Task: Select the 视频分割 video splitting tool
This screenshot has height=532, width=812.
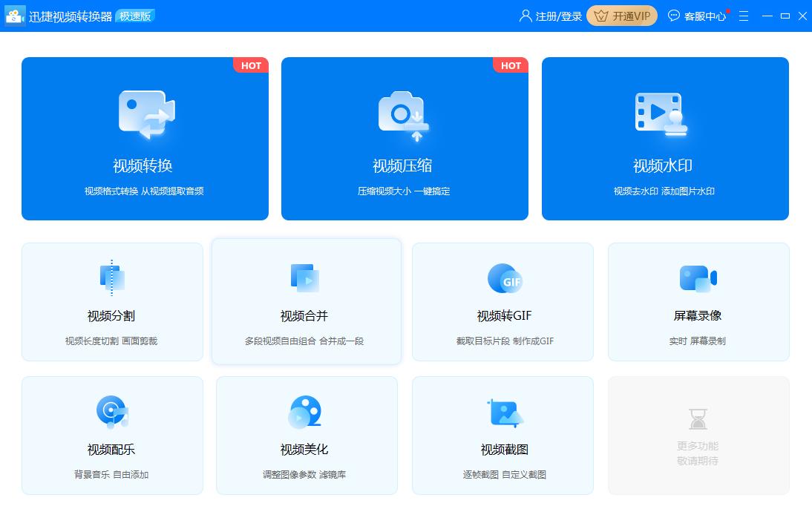Action: point(112,301)
